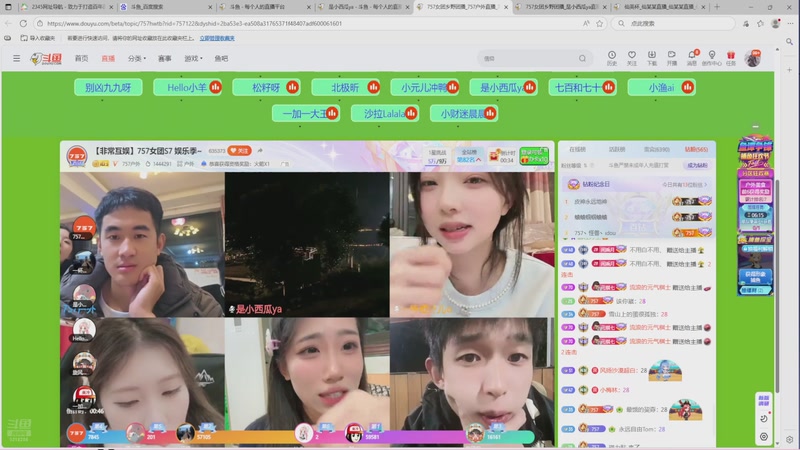Select the 北极昕 streamer button
800x450 pixels.
[345, 87]
